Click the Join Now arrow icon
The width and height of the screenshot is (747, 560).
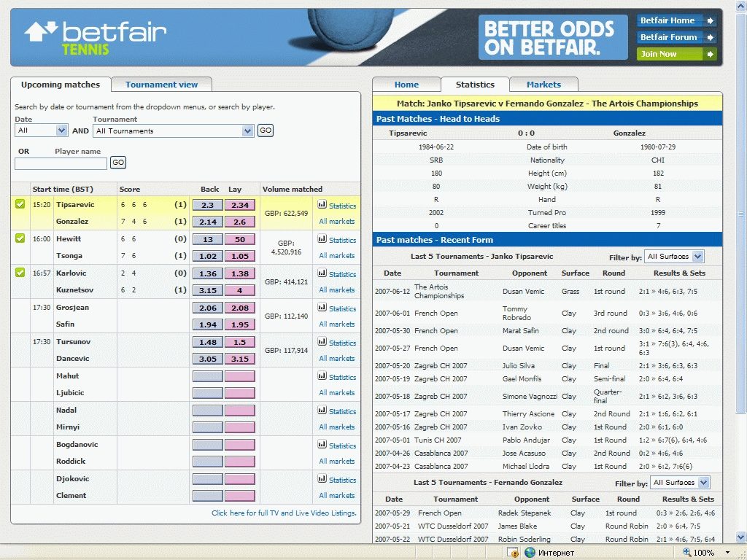711,54
